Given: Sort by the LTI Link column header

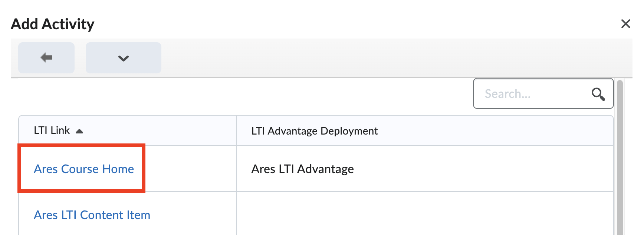Looking at the screenshot, I should (x=52, y=130).
